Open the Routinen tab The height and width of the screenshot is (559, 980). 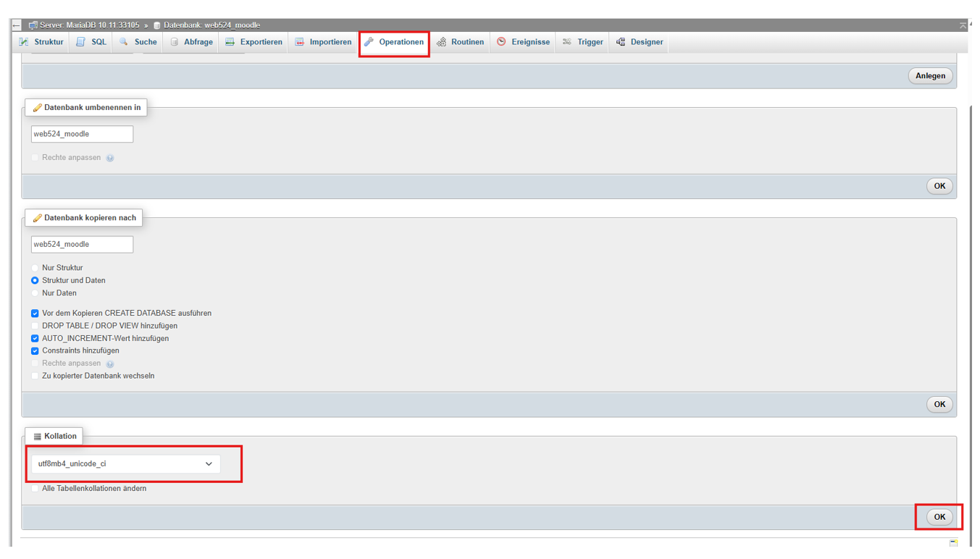point(461,42)
